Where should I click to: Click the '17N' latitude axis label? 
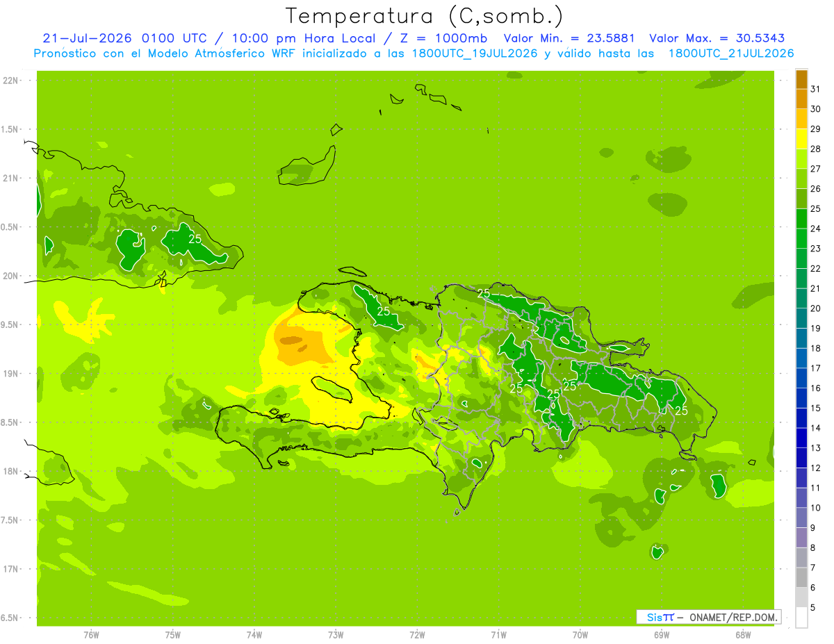pos(12,569)
